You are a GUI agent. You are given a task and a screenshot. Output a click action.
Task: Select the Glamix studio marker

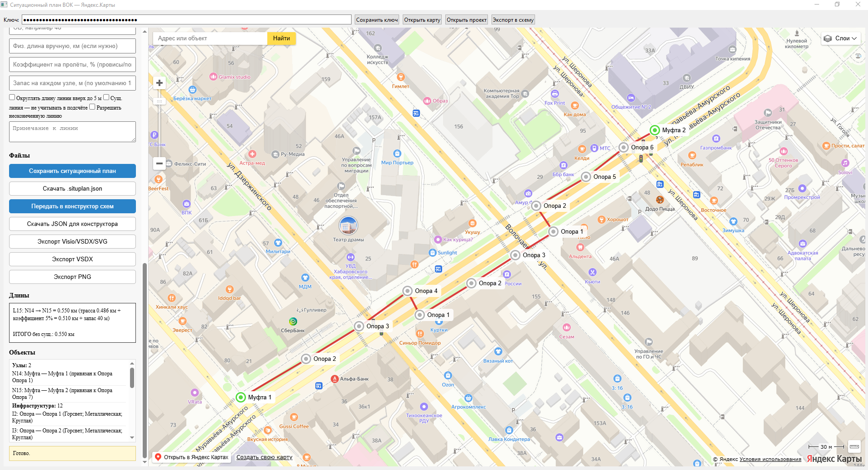213,77
